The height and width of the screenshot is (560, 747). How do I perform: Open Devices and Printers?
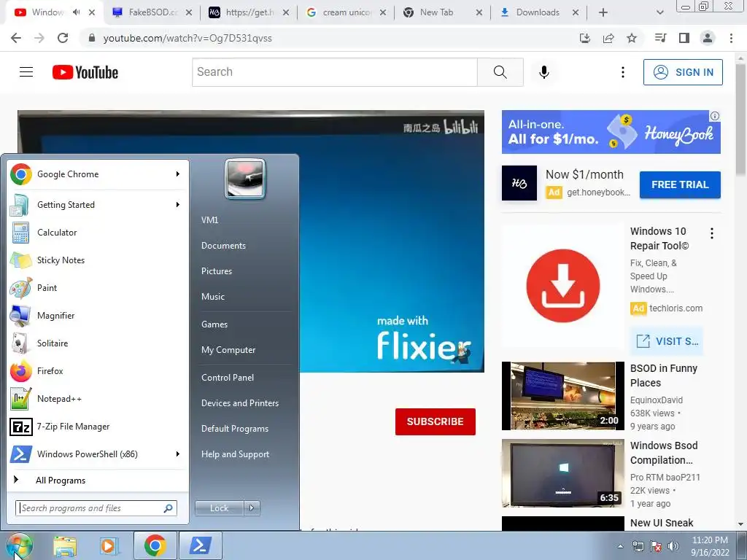point(239,403)
